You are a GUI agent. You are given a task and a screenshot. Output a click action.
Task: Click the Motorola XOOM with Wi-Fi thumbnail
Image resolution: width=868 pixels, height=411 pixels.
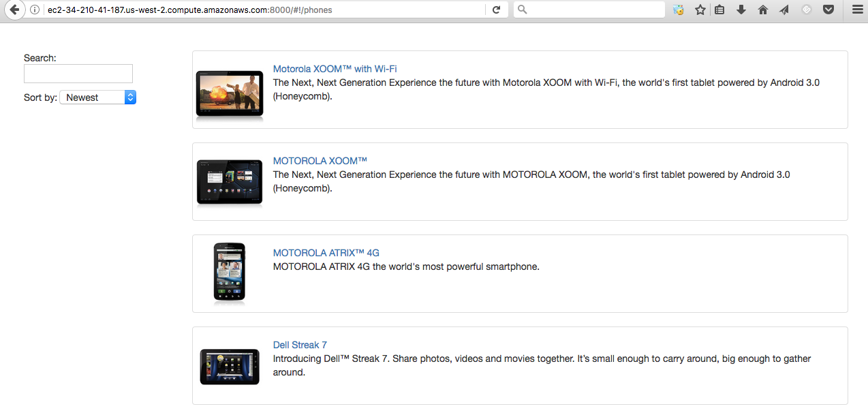click(x=230, y=95)
